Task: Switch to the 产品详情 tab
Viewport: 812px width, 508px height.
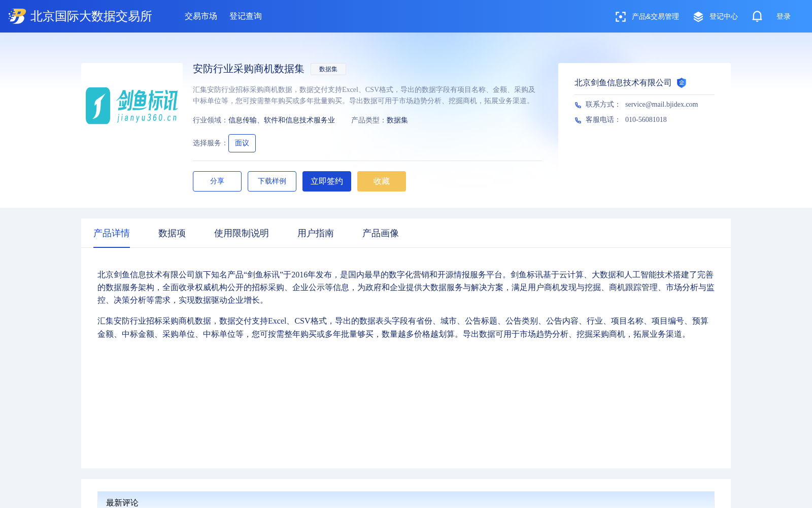Action: click(112, 233)
